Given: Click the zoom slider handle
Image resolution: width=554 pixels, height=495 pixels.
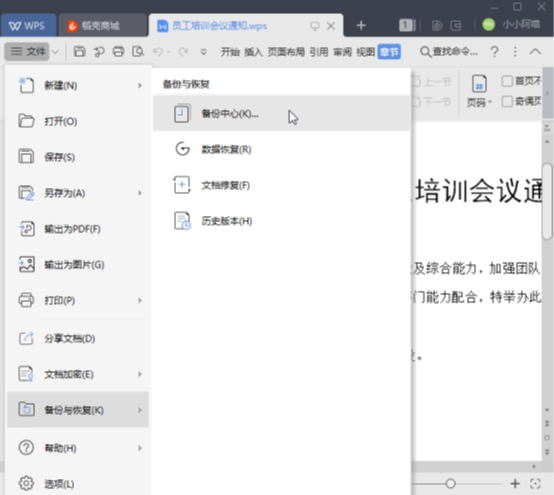Looking at the screenshot, I should (x=450, y=483).
